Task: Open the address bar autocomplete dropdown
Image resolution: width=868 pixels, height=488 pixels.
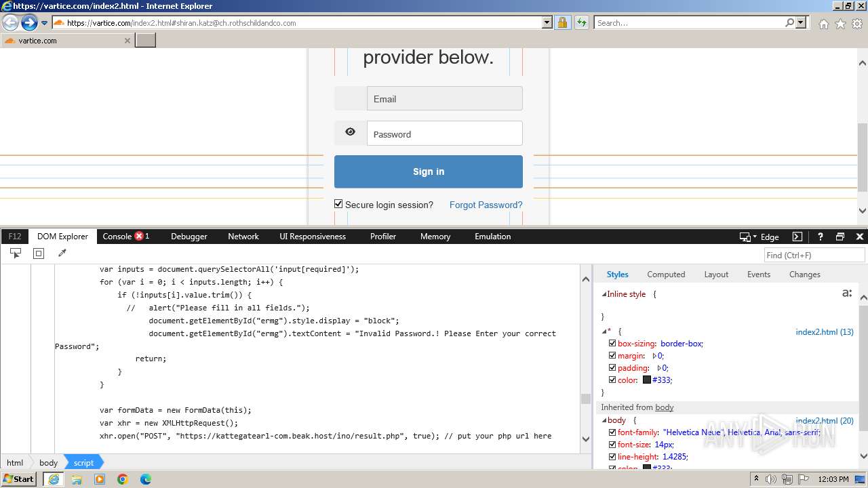Action: tap(547, 23)
